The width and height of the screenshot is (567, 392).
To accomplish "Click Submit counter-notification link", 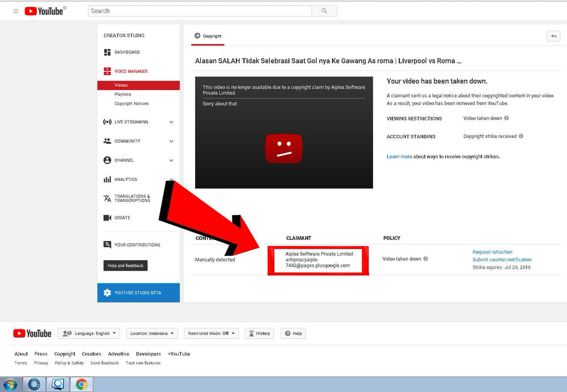I will (502, 260).
